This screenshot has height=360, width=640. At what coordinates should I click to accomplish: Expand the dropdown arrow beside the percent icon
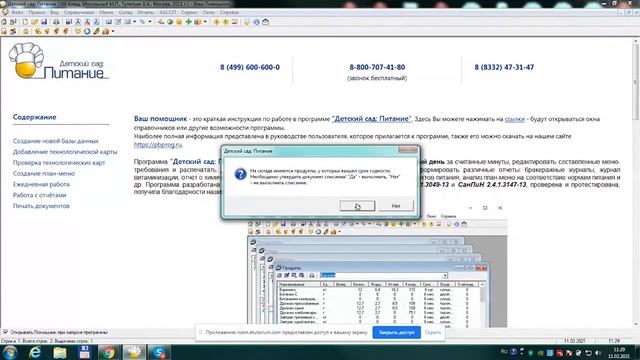point(150,22)
